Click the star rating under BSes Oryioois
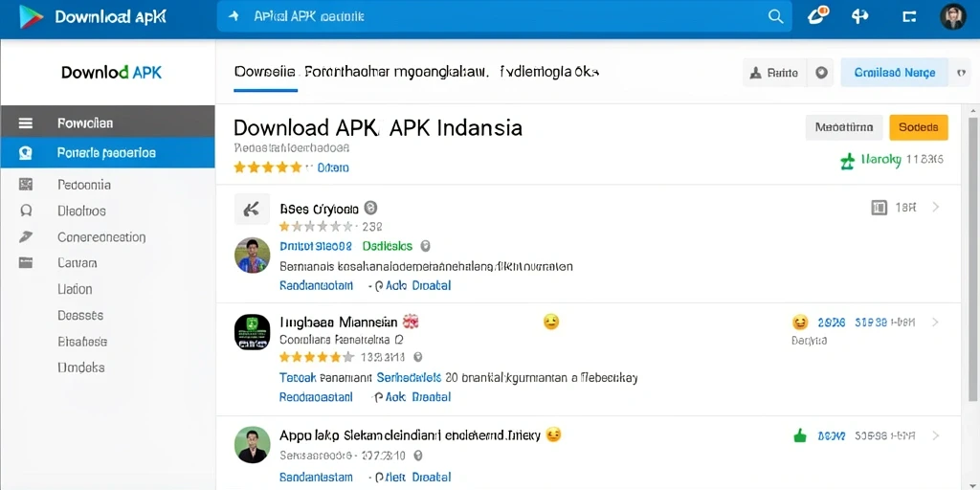 click(316, 226)
